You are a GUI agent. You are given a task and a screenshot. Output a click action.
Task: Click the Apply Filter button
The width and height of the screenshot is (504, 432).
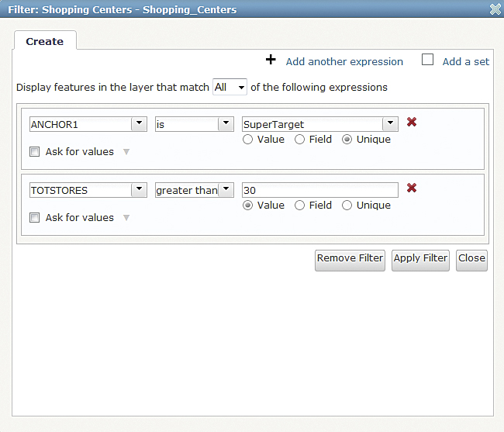[420, 259]
